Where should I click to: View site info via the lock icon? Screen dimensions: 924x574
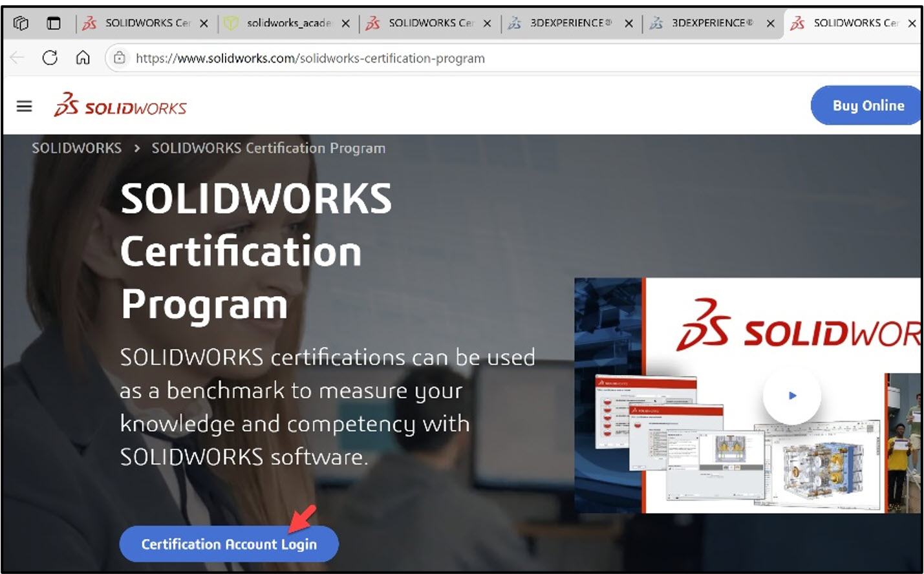(x=120, y=58)
